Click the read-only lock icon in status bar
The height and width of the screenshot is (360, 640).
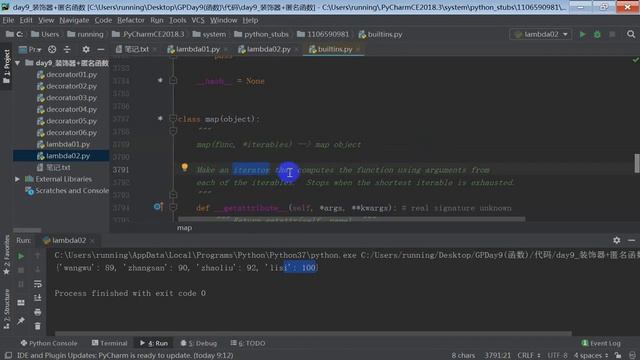(618, 355)
